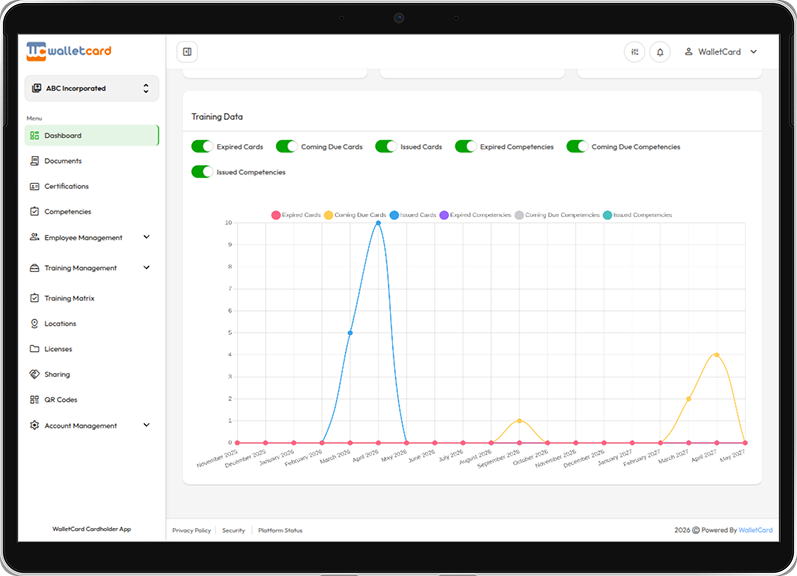Click the Training Matrix icon
Screen dimensions: 797x576
[34, 298]
